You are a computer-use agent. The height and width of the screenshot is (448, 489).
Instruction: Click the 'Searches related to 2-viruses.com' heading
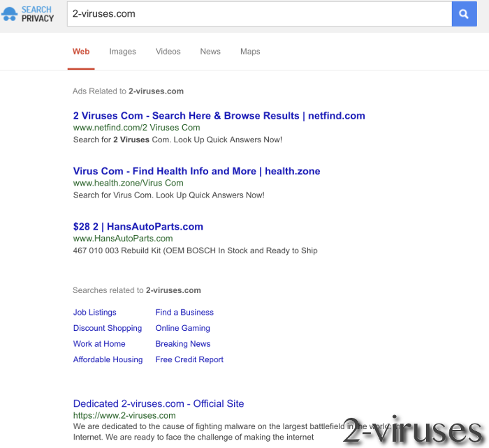(137, 290)
